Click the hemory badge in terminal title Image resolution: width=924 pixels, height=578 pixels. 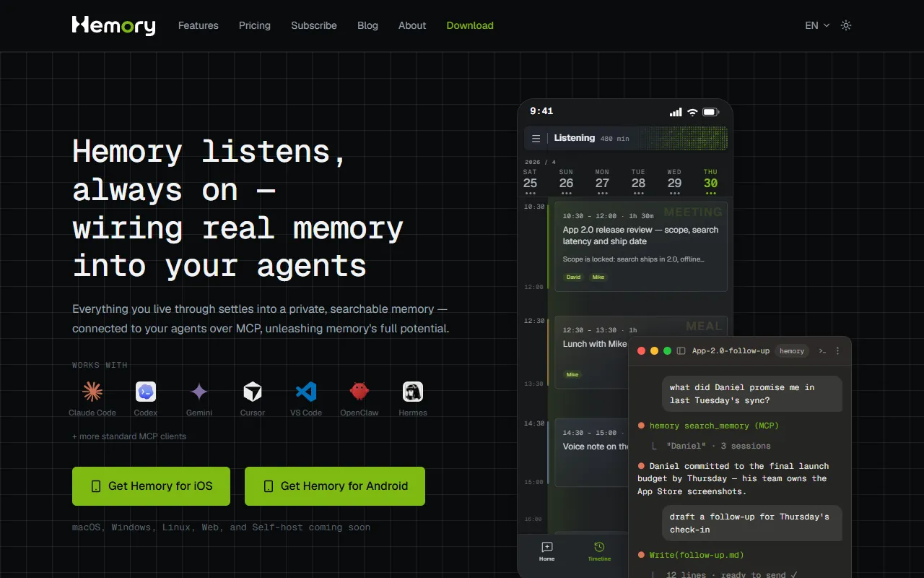coord(792,351)
